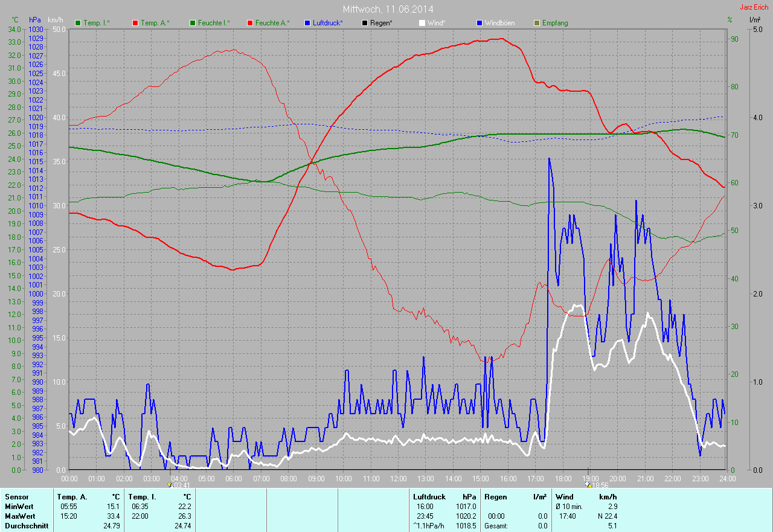Select the white Wind* legend swatch
This screenshot has width=773, height=532.
click(422, 23)
